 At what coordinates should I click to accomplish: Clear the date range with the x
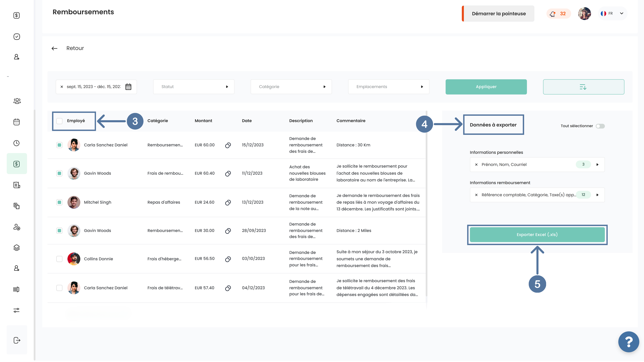pos(62,87)
